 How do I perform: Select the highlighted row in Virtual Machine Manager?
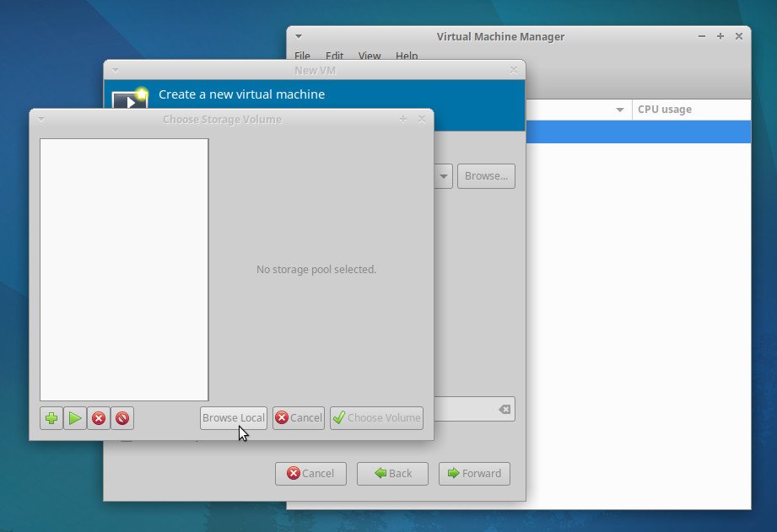(x=639, y=132)
